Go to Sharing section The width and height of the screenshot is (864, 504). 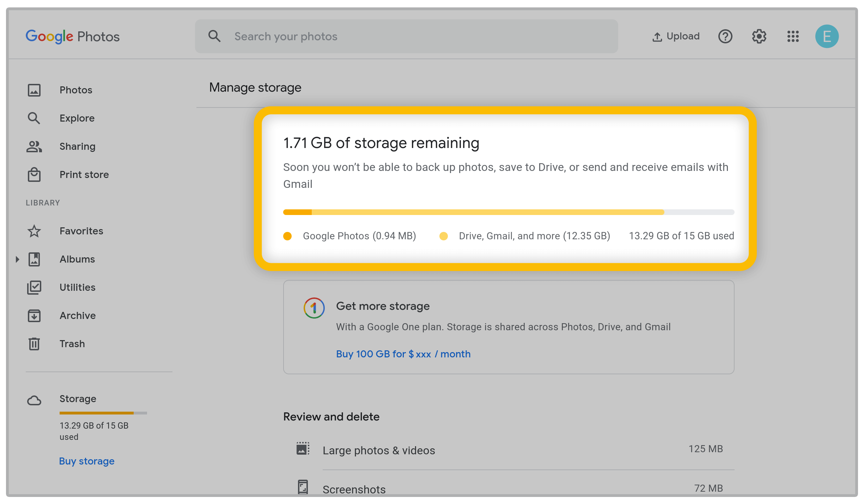click(77, 146)
